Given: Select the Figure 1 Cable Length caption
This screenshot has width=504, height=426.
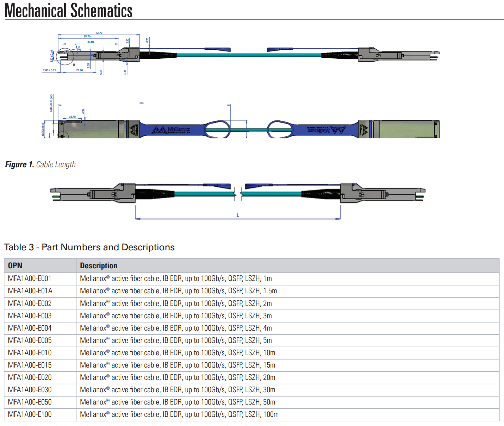Looking at the screenshot, I should point(40,164).
